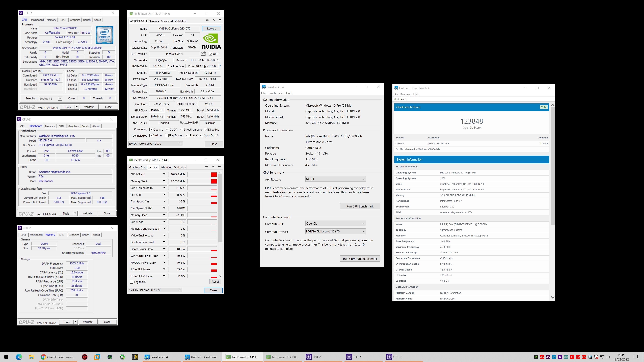Click Run Compute Benchmark button

pos(360,259)
